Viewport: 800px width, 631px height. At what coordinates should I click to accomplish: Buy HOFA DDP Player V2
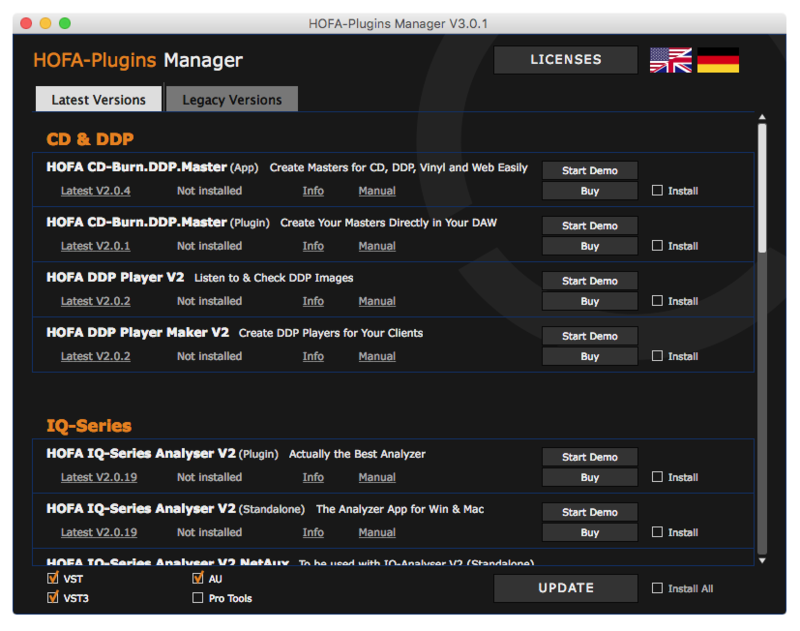click(x=590, y=301)
